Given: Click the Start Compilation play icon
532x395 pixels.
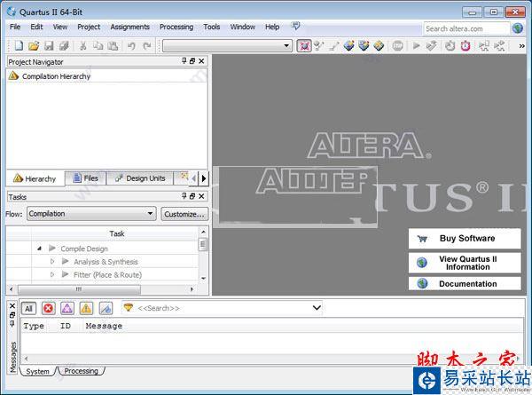Looking at the screenshot, I should (x=417, y=45).
